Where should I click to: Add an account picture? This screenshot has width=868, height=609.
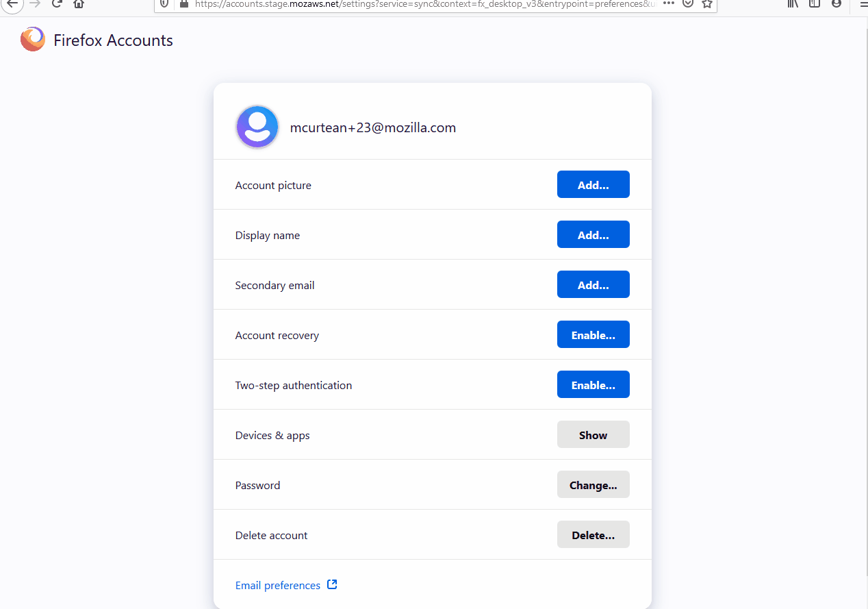click(593, 185)
